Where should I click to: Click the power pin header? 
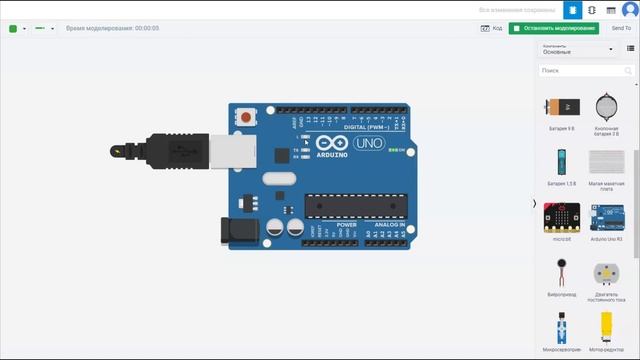click(x=330, y=243)
